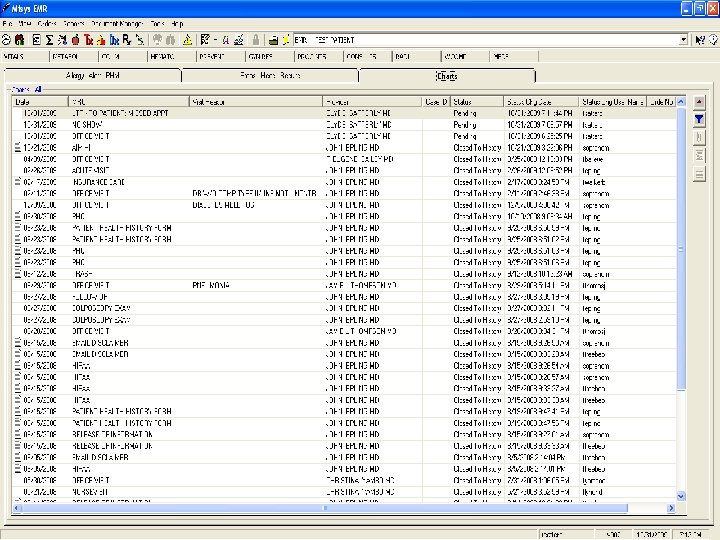
Task: Click the printer icon in the toolbar
Action: [272, 39]
